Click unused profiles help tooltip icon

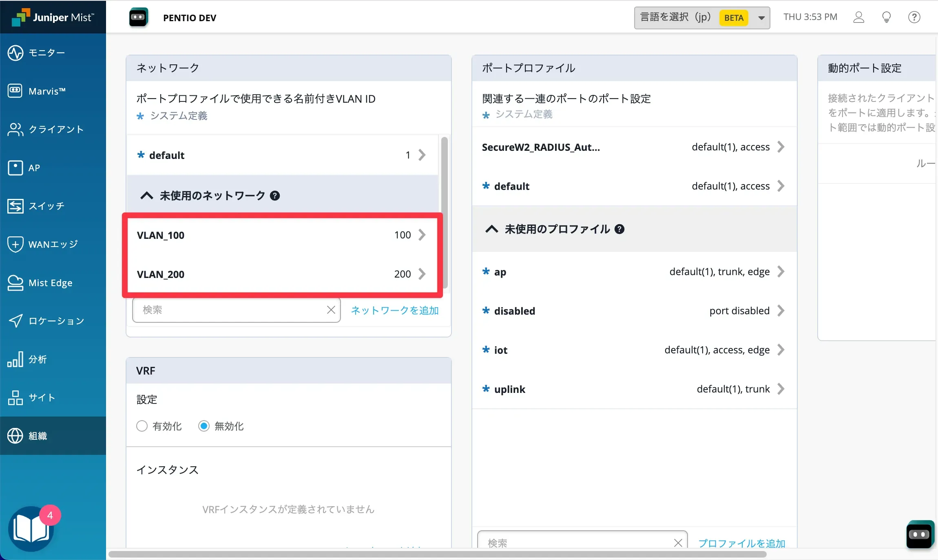pos(619,229)
